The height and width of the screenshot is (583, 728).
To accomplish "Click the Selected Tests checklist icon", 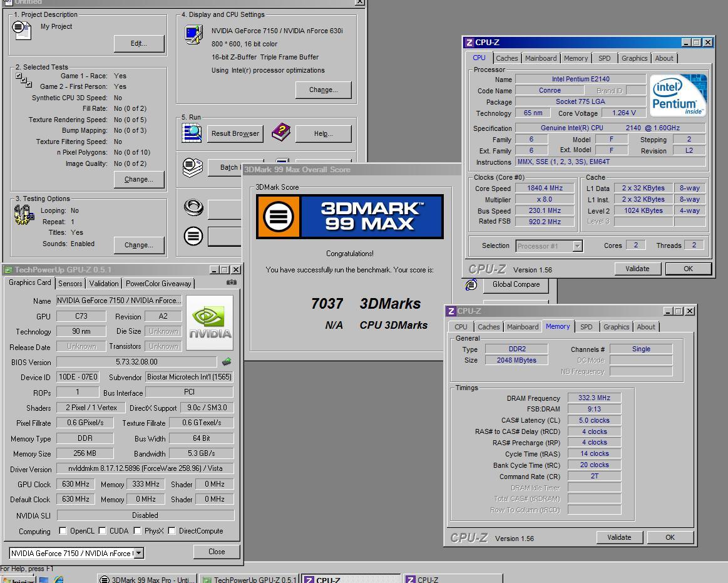I will (24, 80).
